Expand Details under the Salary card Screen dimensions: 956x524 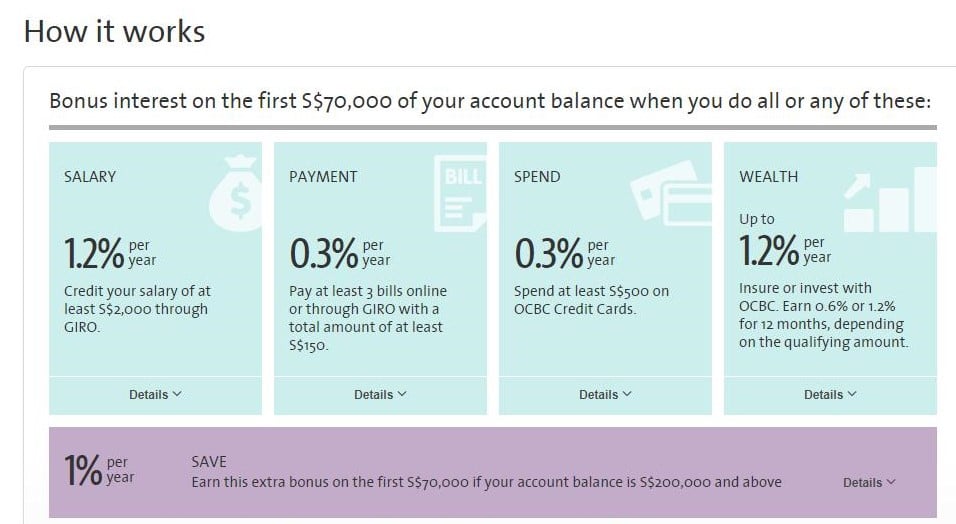(155, 395)
